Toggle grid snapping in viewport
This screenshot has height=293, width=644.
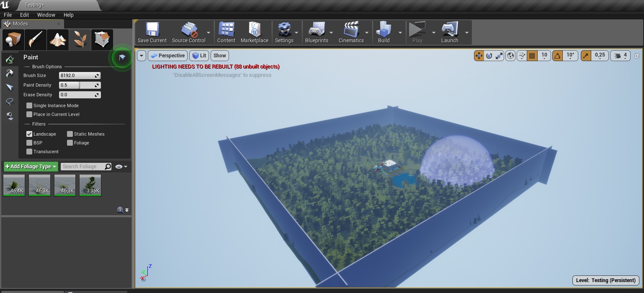(x=532, y=55)
